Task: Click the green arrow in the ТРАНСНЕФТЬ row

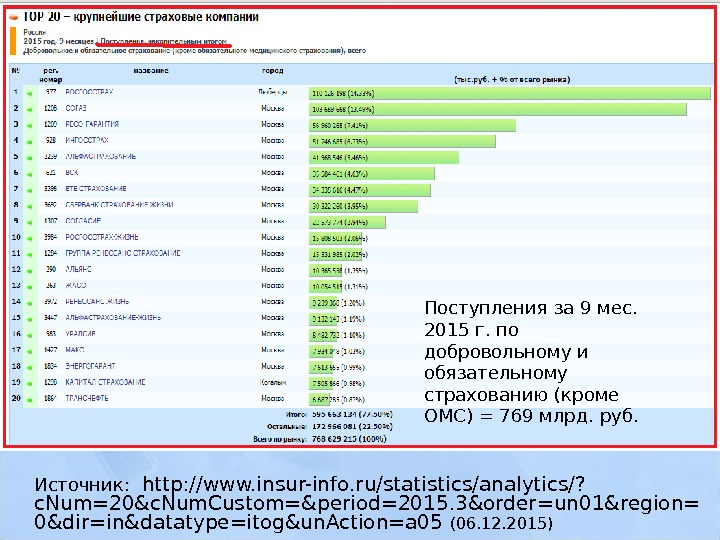Action: coord(30,399)
